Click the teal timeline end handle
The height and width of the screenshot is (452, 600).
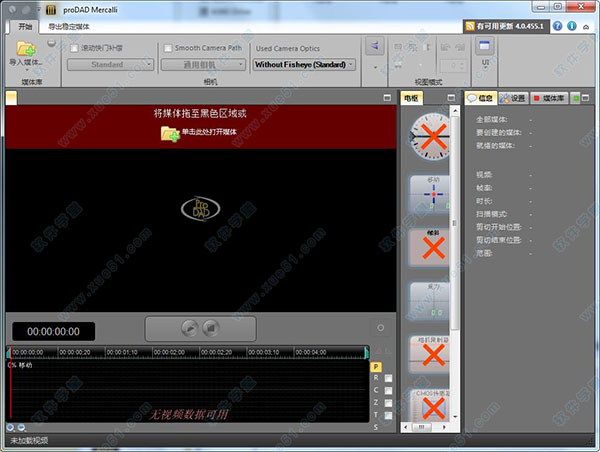367,352
